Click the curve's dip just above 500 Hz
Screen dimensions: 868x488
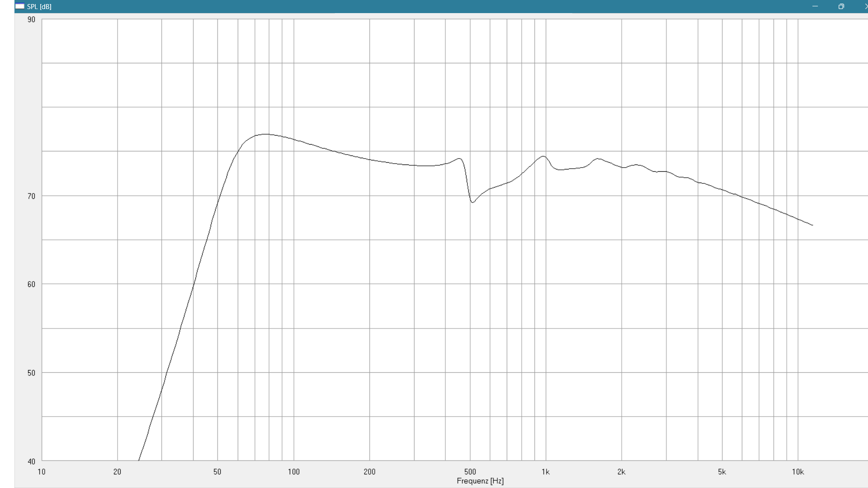coord(472,202)
